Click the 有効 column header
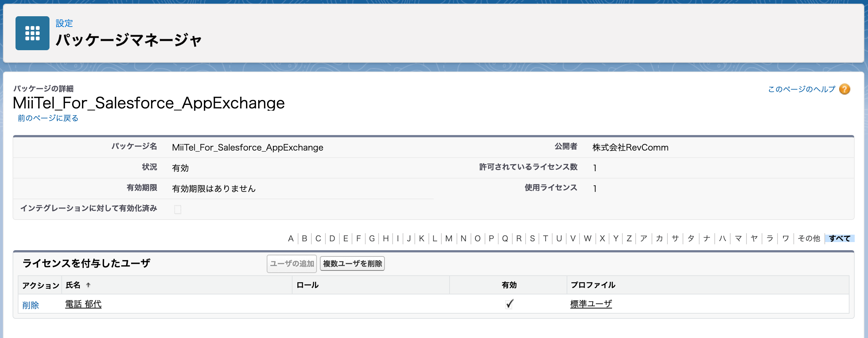Screen dimensions: 868x338 pos(509,285)
